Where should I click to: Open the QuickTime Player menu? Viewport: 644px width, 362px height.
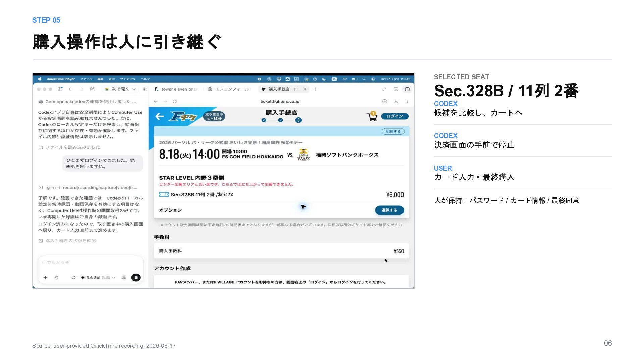point(60,79)
